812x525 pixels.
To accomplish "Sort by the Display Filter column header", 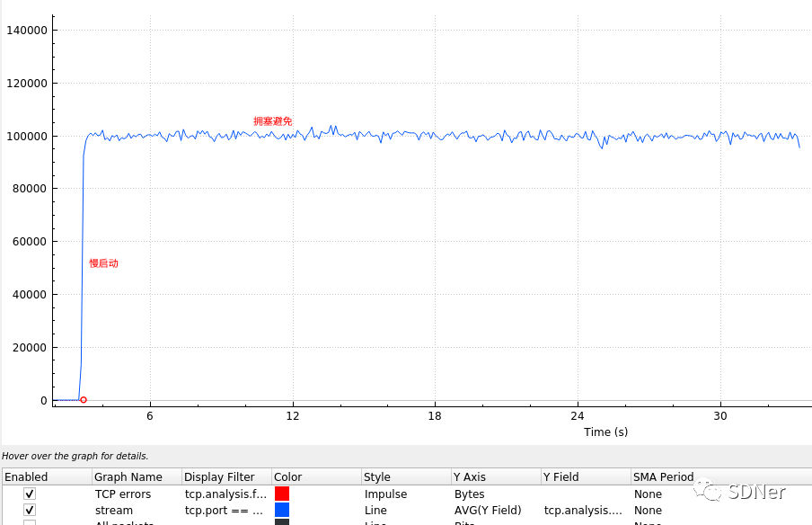I will 227,476.
